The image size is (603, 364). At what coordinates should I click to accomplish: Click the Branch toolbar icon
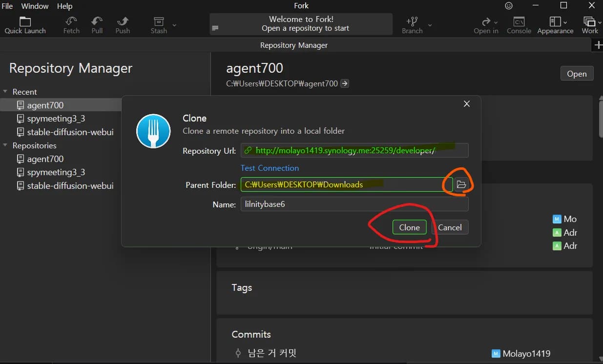412,25
